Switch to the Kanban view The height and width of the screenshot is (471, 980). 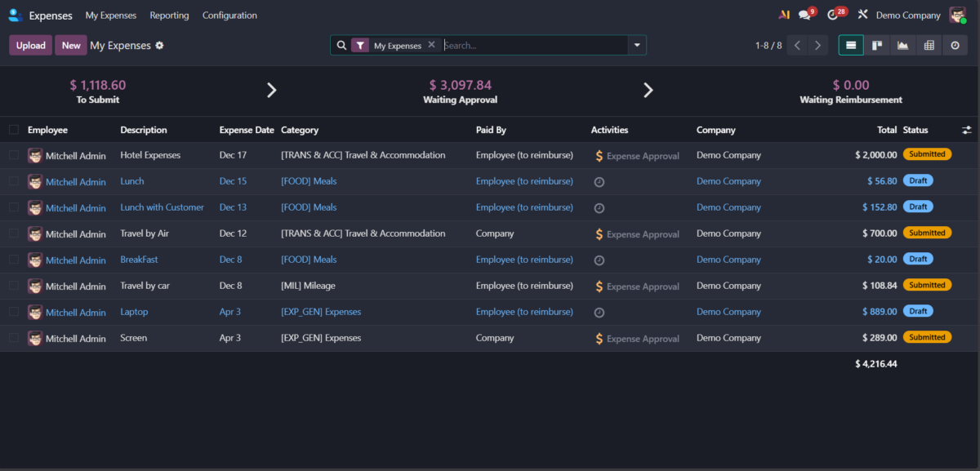(x=877, y=46)
